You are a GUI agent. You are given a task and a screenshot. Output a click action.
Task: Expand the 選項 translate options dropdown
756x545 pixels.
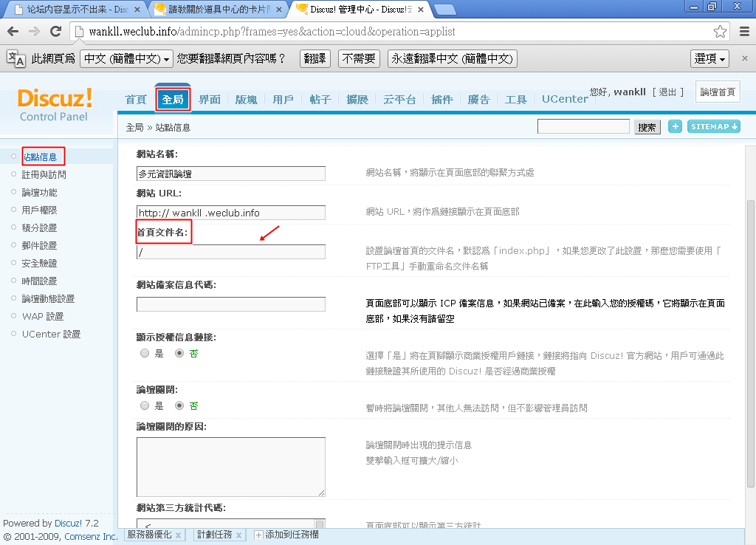pos(710,59)
